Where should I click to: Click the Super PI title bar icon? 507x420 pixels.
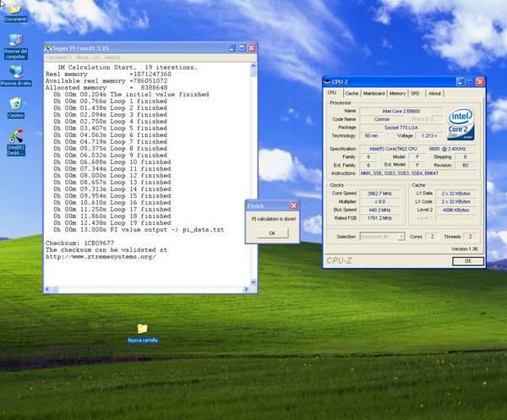(x=49, y=48)
